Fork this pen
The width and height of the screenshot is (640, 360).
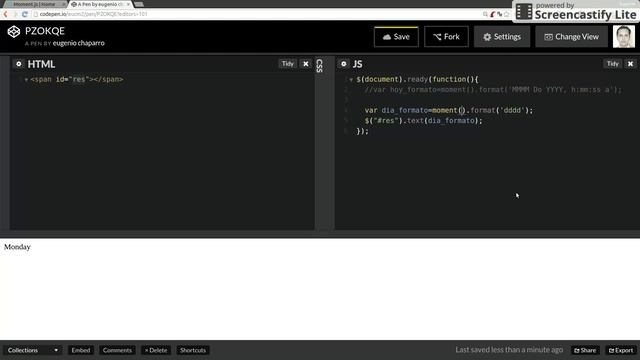(x=446, y=37)
